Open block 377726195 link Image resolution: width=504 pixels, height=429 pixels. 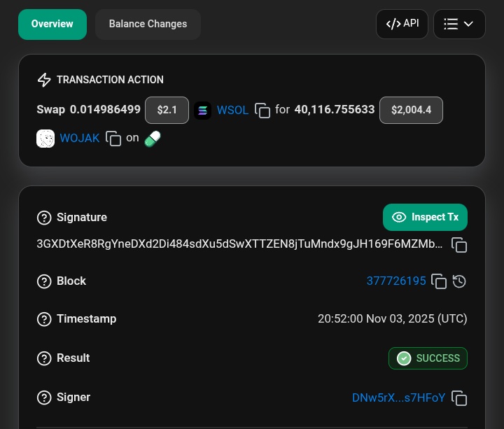coord(396,281)
